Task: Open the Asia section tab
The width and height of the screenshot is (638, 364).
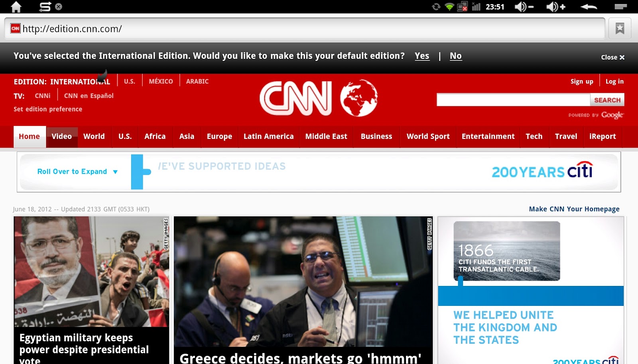Action: click(187, 137)
